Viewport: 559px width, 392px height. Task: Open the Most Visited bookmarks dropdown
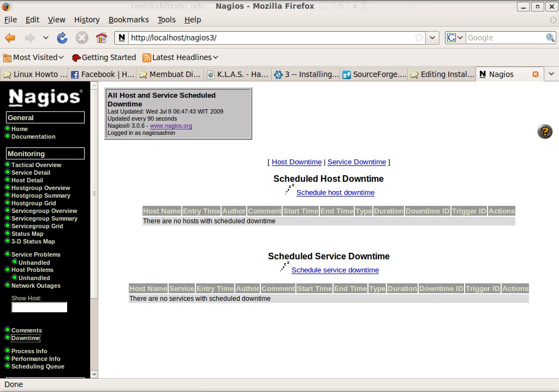(x=34, y=57)
